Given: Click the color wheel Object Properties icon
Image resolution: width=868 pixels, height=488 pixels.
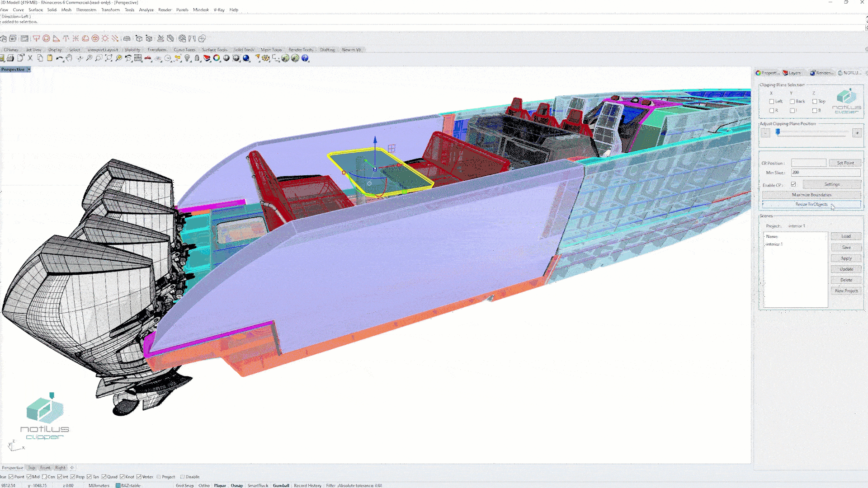Looking at the screenshot, I should [217, 58].
